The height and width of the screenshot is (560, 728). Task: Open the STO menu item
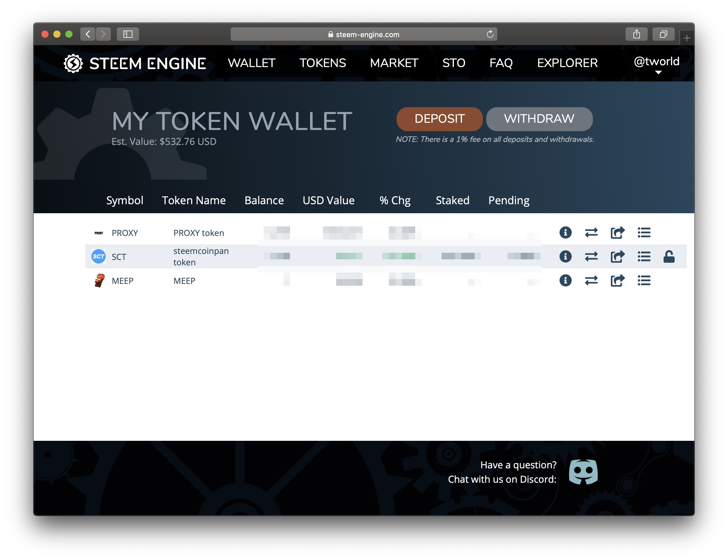coord(454,63)
